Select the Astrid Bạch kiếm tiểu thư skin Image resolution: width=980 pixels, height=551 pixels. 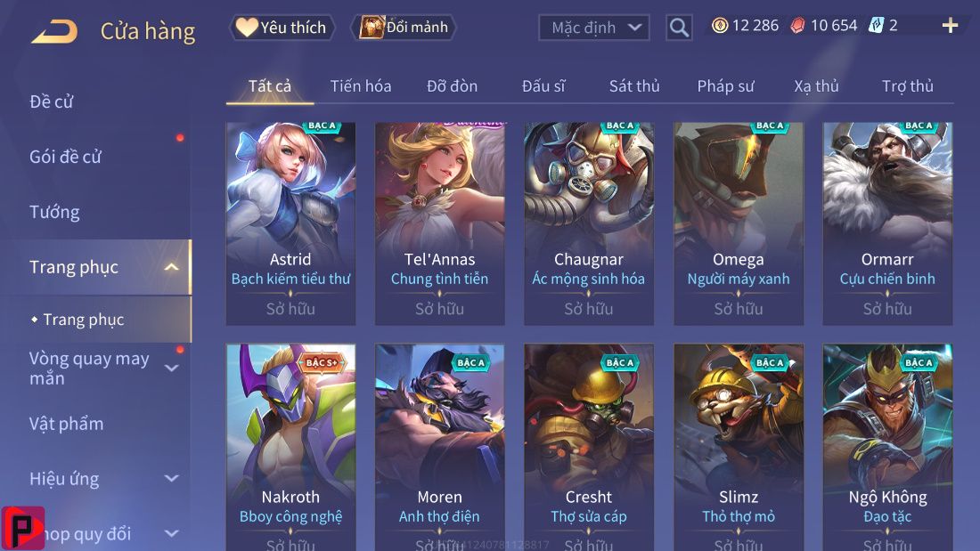coord(290,223)
